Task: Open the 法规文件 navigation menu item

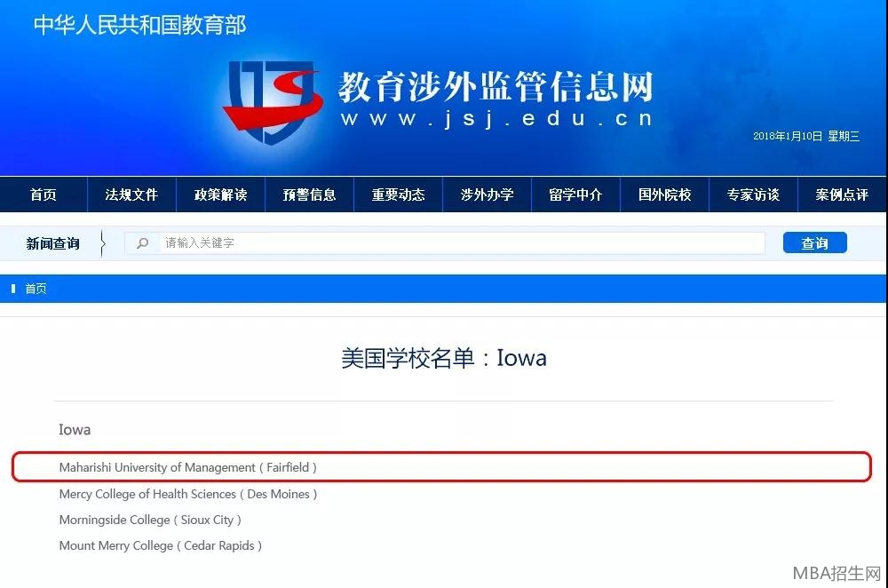Action: pyautogui.click(x=131, y=195)
